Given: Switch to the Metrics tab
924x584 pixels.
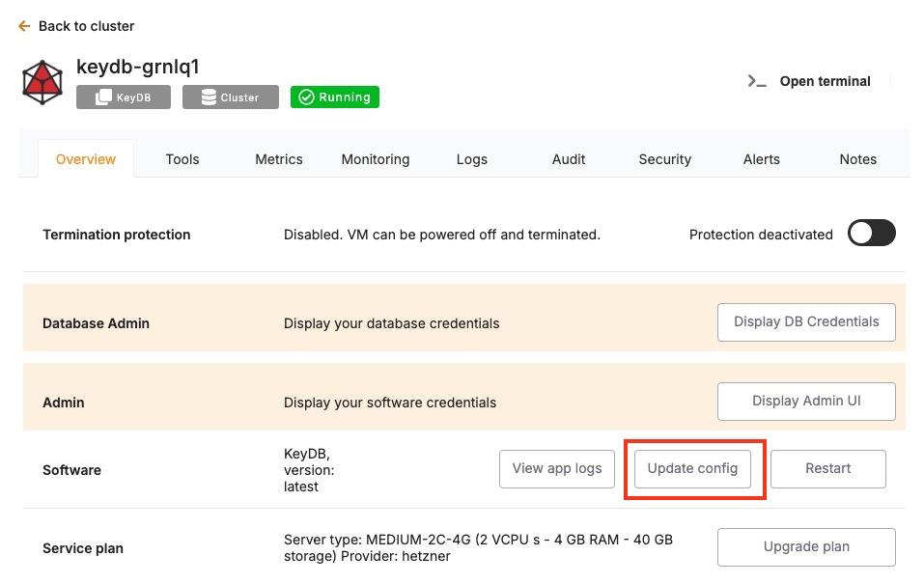Looking at the screenshot, I should [278, 159].
